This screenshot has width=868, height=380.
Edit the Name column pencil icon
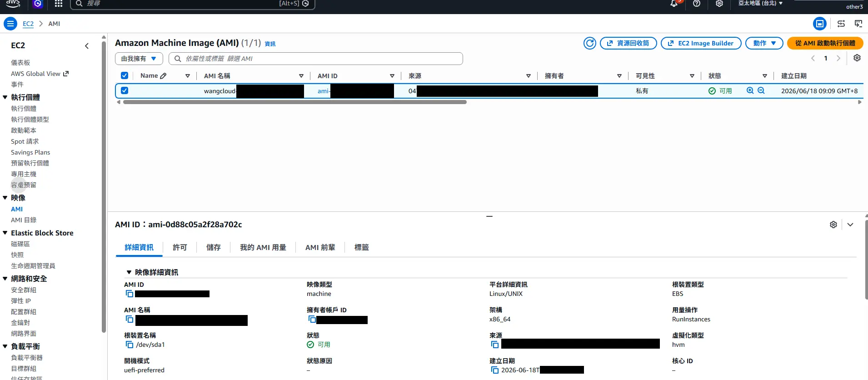163,76
